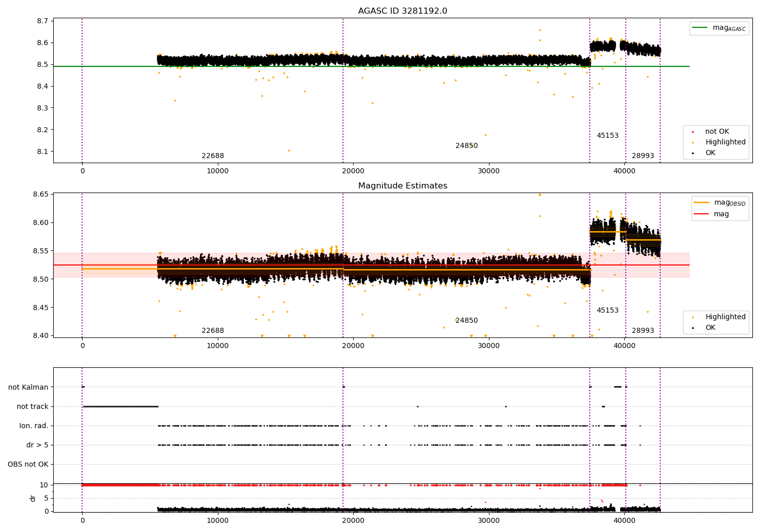The image size is (760, 532).
Task: Click the 'AGASC ID 3281192.0' plot title
Action: [x=402, y=11]
